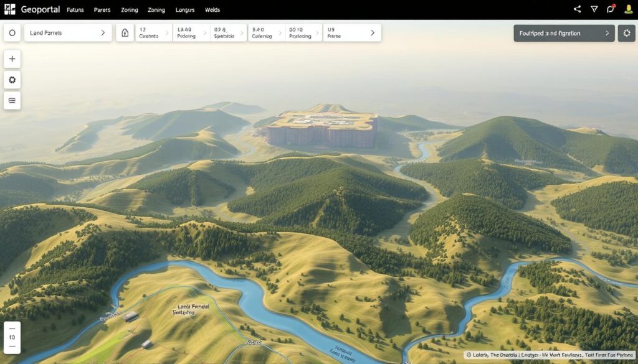Click the user profile avatar icon
Viewport: 638px width, 364px height.
point(628,9)
